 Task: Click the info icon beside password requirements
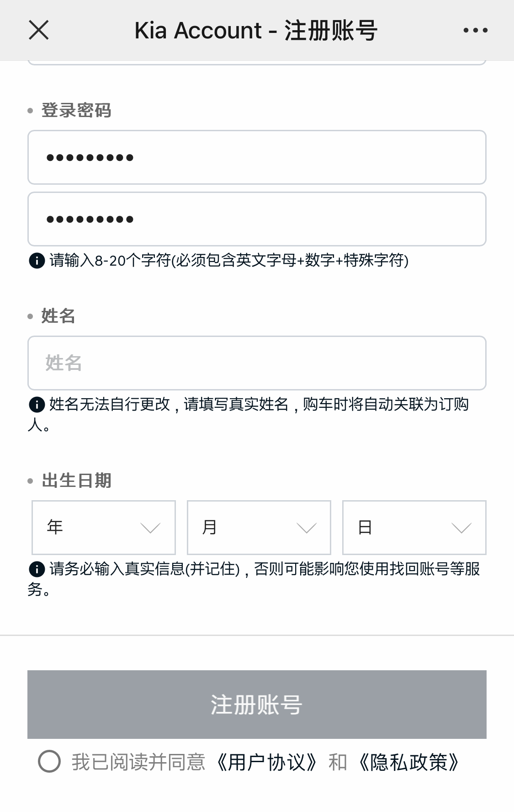tap(37, 261)
